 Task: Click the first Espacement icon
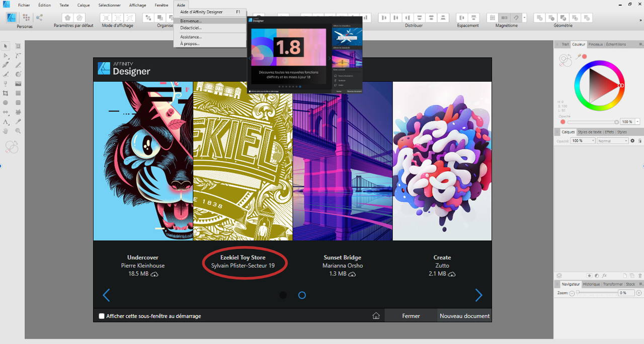[462, 18]
